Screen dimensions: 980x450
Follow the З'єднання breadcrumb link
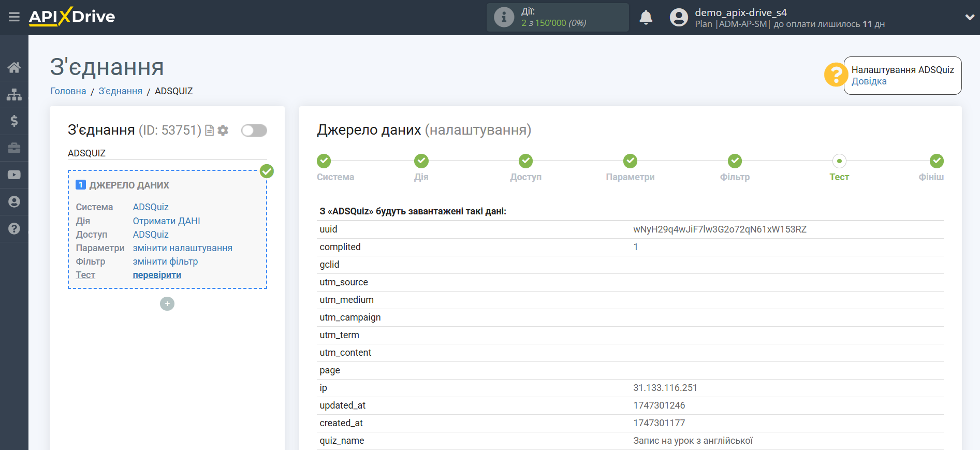(x=120, y=91)
